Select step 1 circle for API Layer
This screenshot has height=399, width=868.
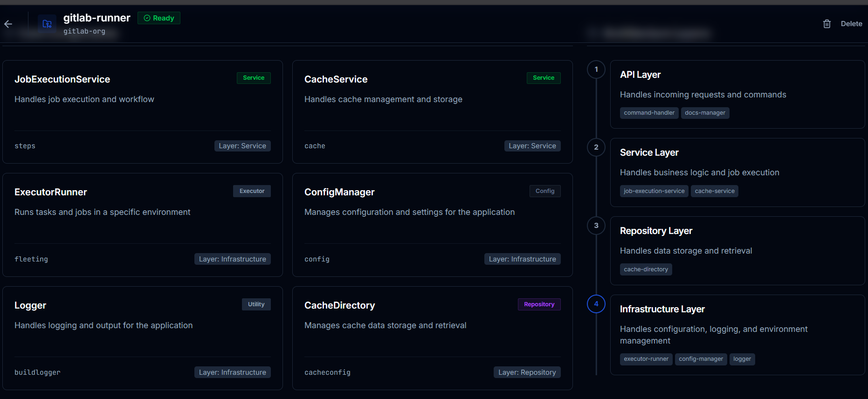tap(596, 69)
